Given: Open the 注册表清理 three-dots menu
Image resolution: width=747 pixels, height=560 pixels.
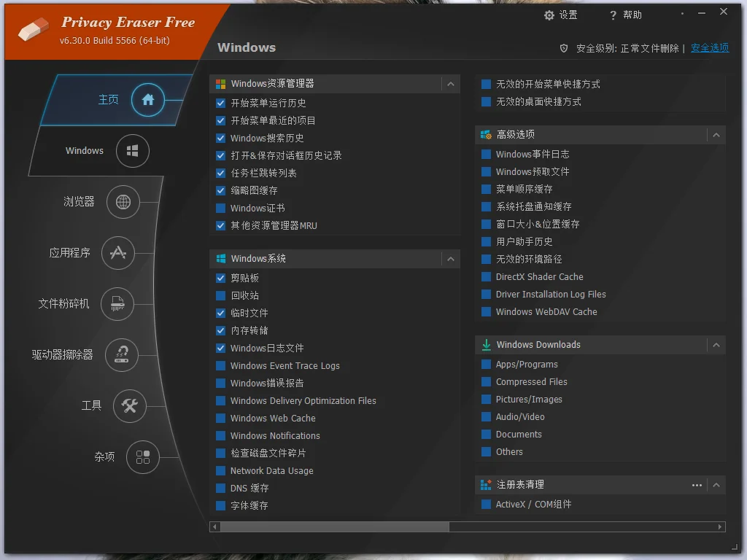Looking at the screenshot, I should tap(697, 485).
